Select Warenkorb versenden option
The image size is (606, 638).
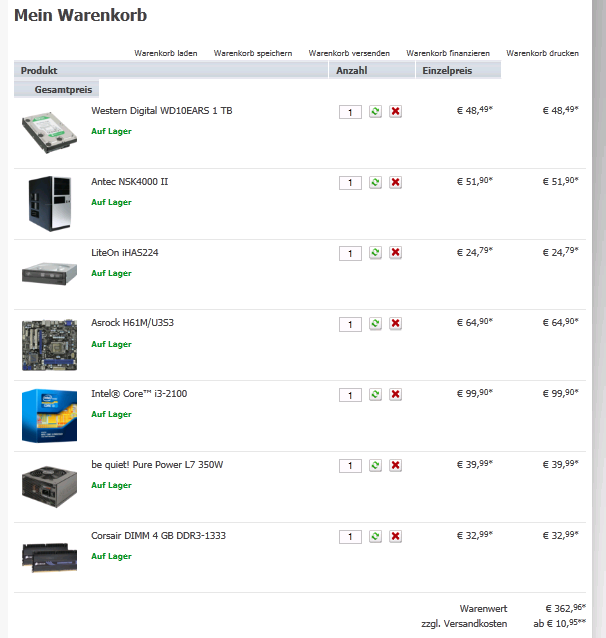click(x=349, y=53)
